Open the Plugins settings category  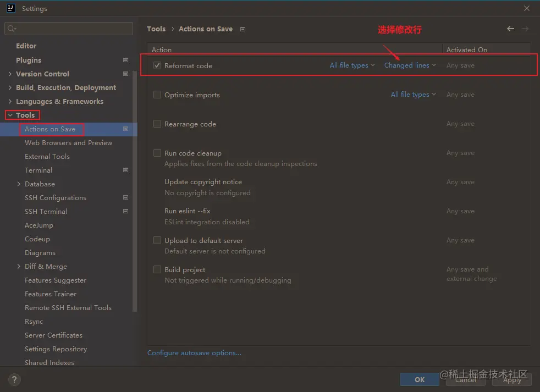tap(29, 60)
